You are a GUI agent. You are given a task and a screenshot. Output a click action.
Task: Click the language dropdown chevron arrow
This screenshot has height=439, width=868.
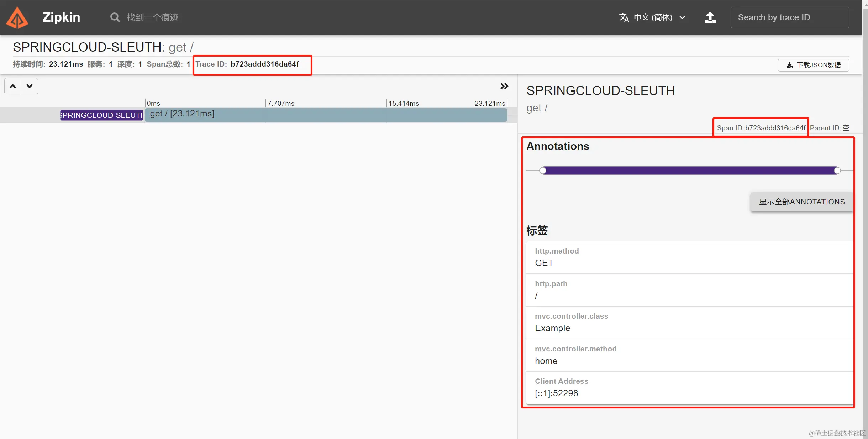682,17
